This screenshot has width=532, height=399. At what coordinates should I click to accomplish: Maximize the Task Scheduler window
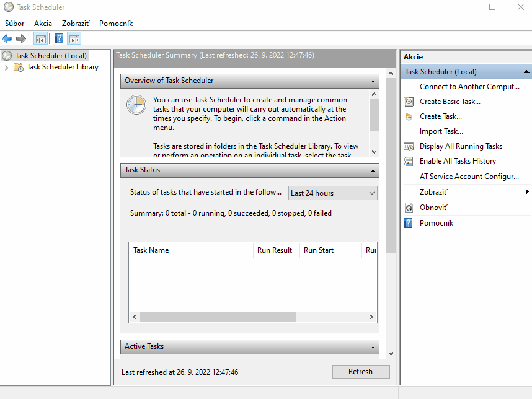pos(492,7)
